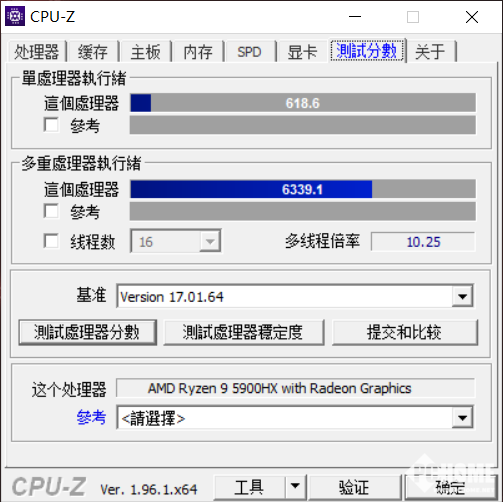
Task: Close the CPU-Z window
Action: [x=472, y=17]
